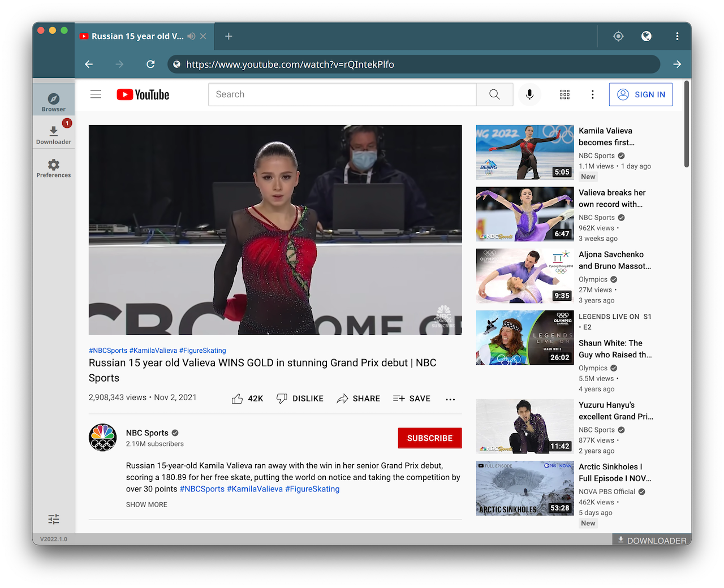Click the DOWNLOADER button at bottom
This screenshot has width=724, height=588.
point(652,540)
